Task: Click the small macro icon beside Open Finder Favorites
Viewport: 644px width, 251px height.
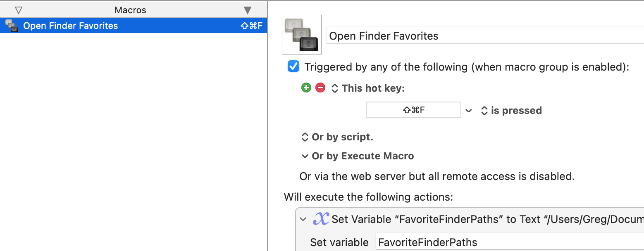Action: 12,26
